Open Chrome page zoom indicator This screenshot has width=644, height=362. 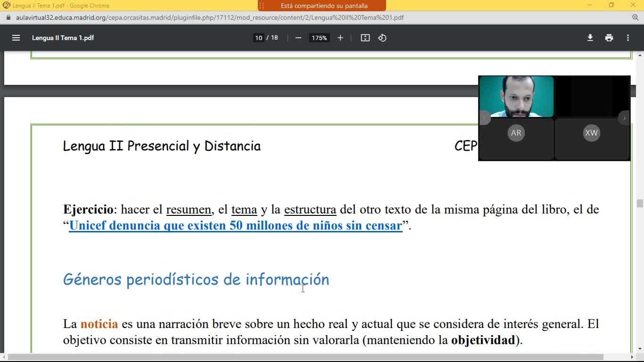(635, 17)
